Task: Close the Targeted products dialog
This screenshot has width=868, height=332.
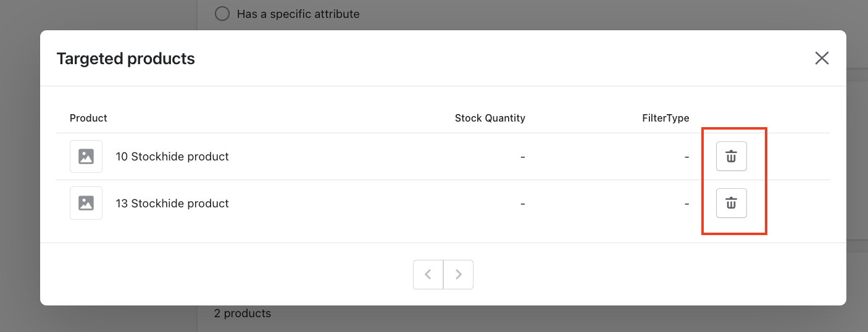Action: 822,58
